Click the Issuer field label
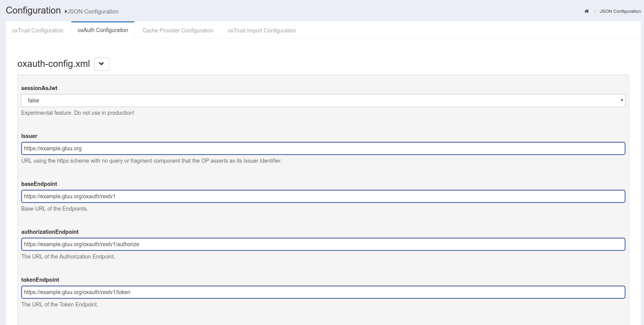Screen dimensions: 644x325 click(29, 136)
